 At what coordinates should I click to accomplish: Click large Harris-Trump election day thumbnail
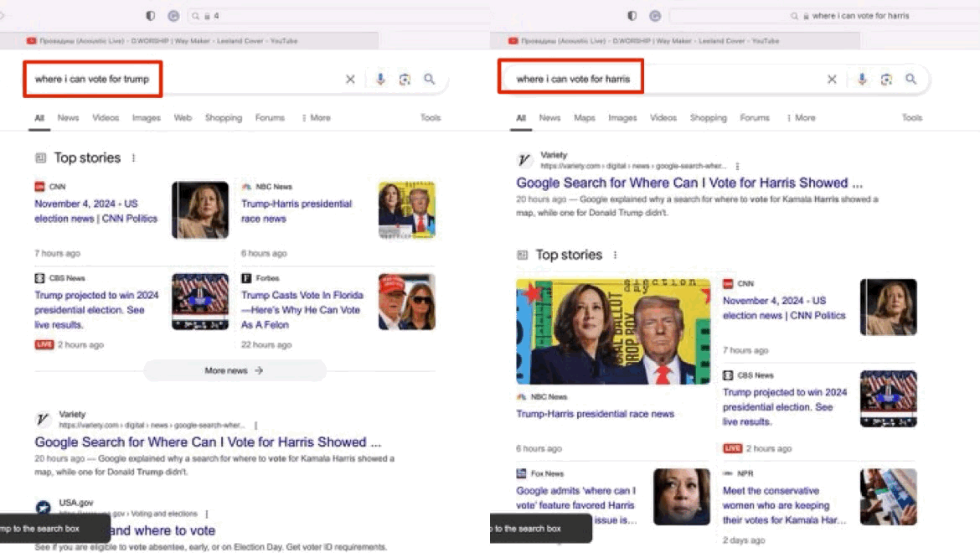(x=613, y=331)
